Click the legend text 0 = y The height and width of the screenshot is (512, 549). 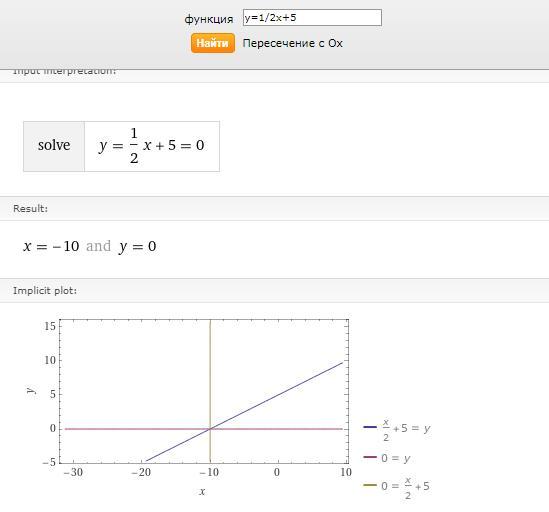coord(396,458)
